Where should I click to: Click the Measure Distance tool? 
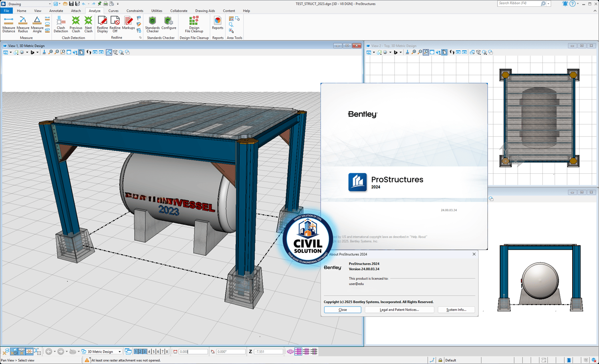coord(8,24)
